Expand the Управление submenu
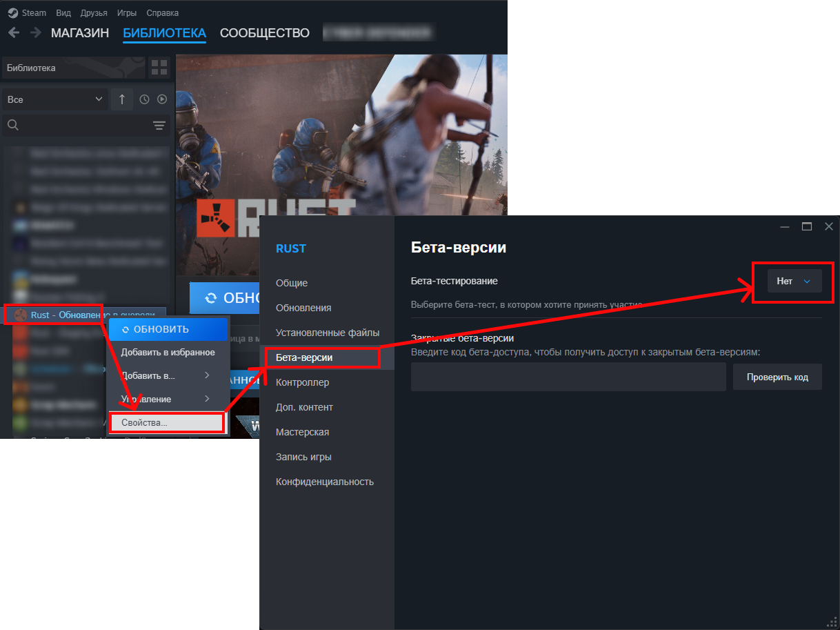 pyautogui.click(x=168, y=399)
